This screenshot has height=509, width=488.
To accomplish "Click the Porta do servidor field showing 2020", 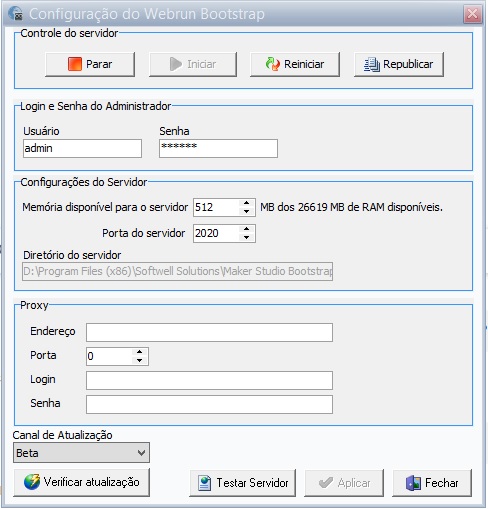I will 216,233.
